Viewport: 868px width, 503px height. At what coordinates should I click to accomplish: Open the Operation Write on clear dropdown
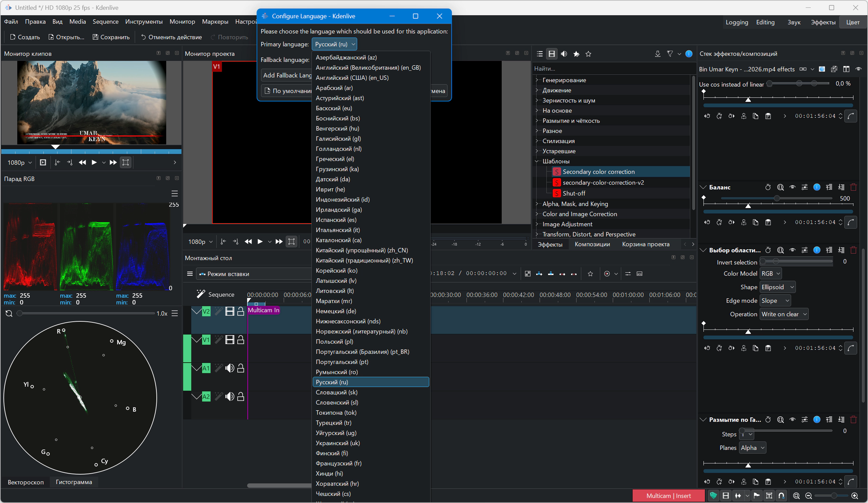(x=784, y=314)
